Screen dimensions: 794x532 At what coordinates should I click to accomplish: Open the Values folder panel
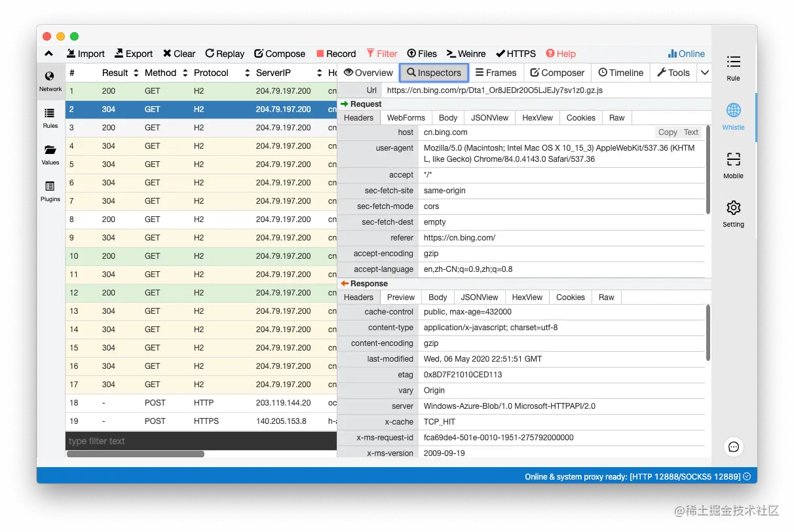(x=50, y=155)
